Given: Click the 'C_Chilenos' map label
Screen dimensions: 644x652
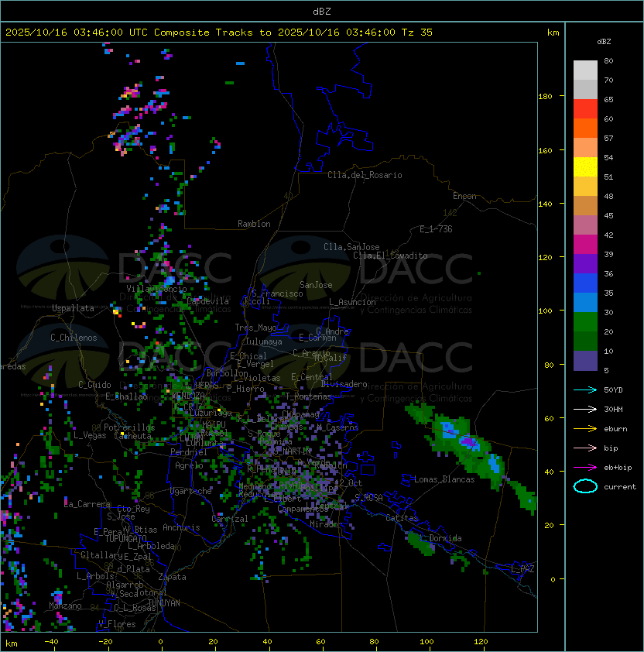Looking at the screenshot, I should pyautogui.click(x=74, y=338).
